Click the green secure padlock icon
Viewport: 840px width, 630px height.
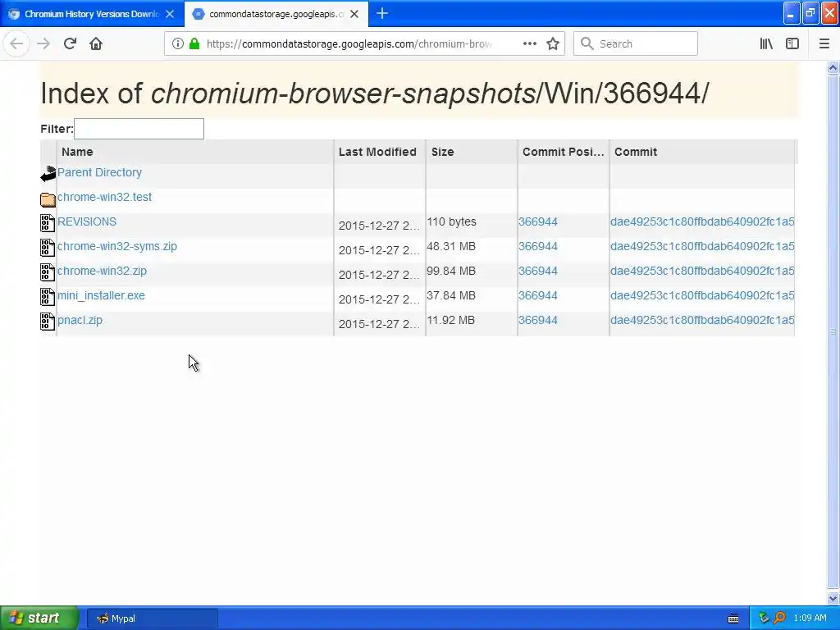194,44
